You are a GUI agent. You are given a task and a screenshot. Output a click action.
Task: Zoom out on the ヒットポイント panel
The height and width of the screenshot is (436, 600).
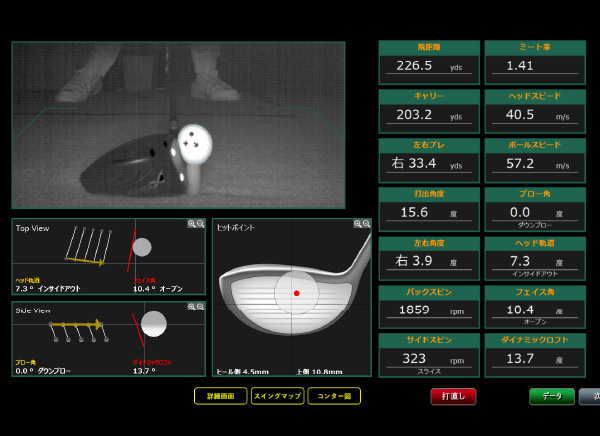click(366, 224)
